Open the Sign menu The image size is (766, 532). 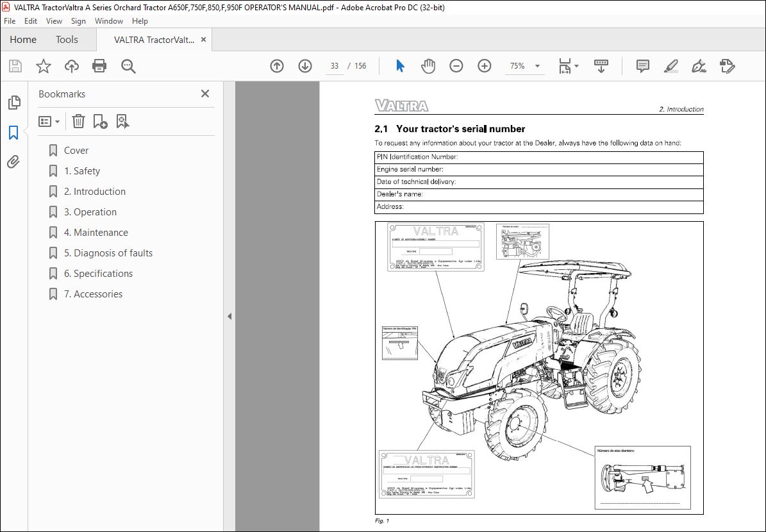tap(78, 21)
